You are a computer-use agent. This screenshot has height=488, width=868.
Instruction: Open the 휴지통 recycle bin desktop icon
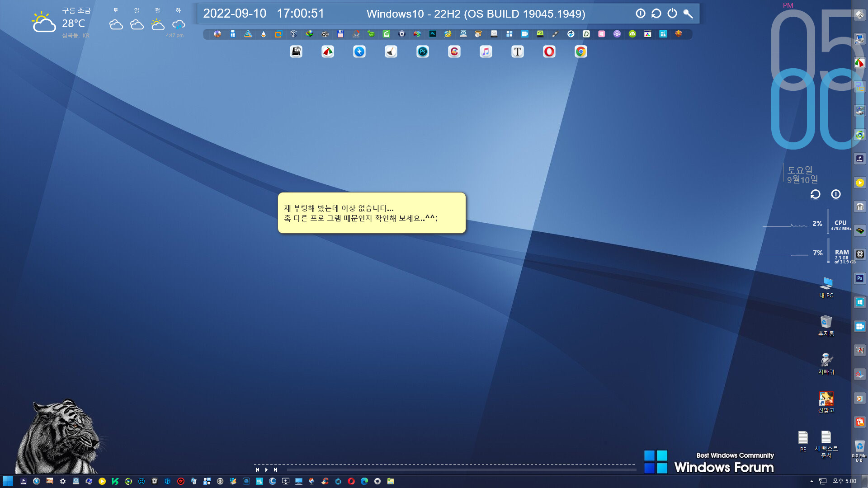(826, 326)
